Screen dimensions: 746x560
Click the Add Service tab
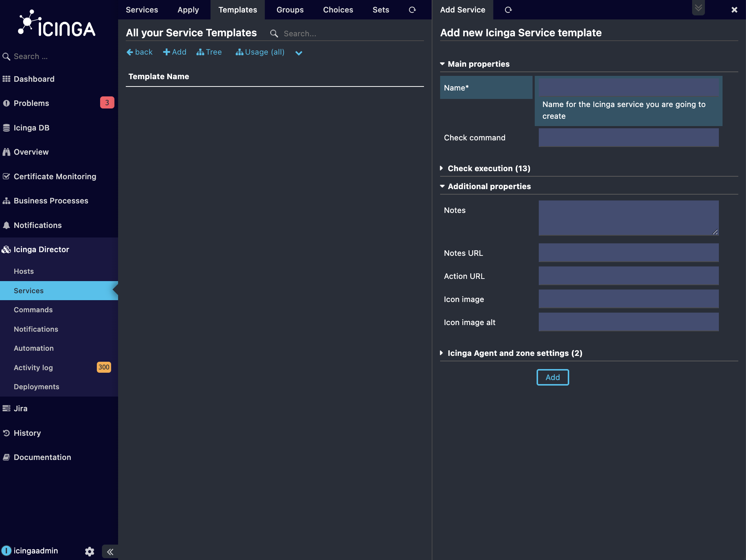tap(463, 10)
